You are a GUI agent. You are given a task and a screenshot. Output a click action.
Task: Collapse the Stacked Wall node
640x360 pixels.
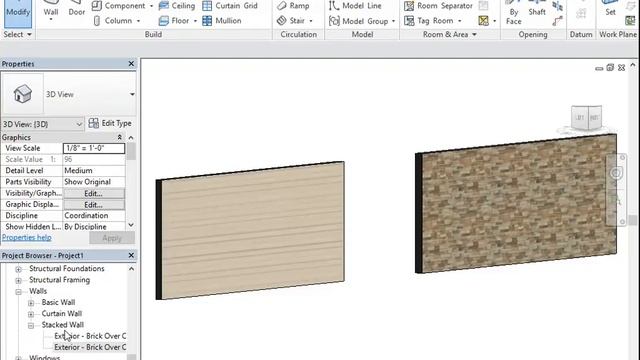[x=31, y=325]
